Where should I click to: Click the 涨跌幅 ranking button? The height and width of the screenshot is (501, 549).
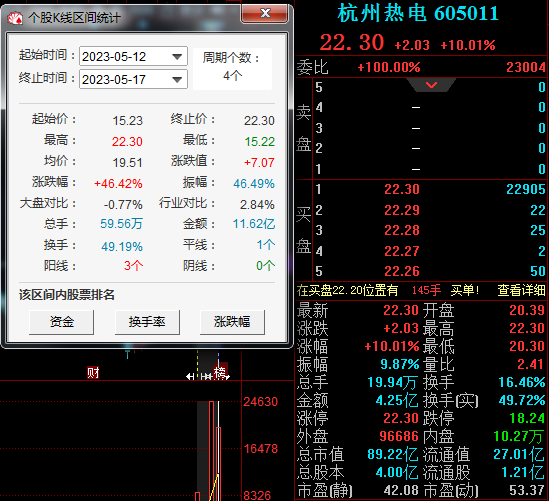point(232,322)
